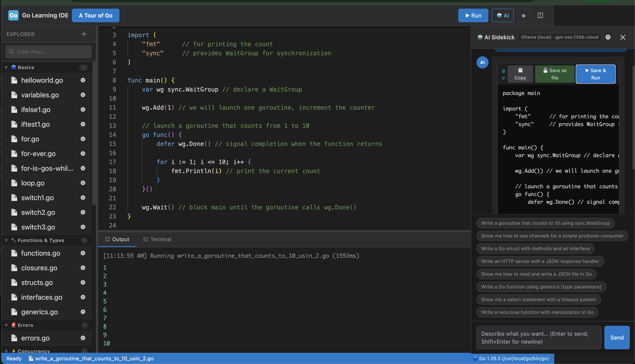Open A Tour of Go

[95, 16]
